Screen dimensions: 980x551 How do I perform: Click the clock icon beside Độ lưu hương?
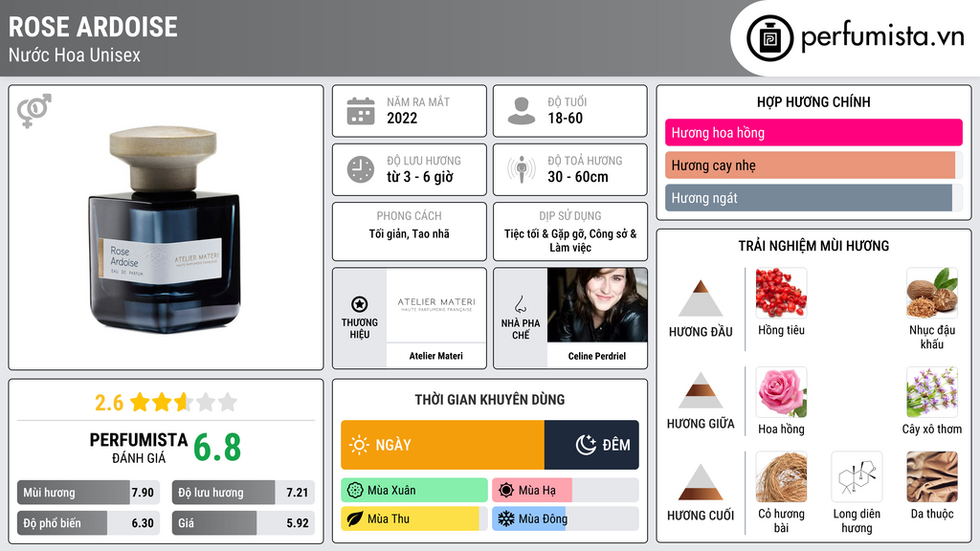click(361, 169)
